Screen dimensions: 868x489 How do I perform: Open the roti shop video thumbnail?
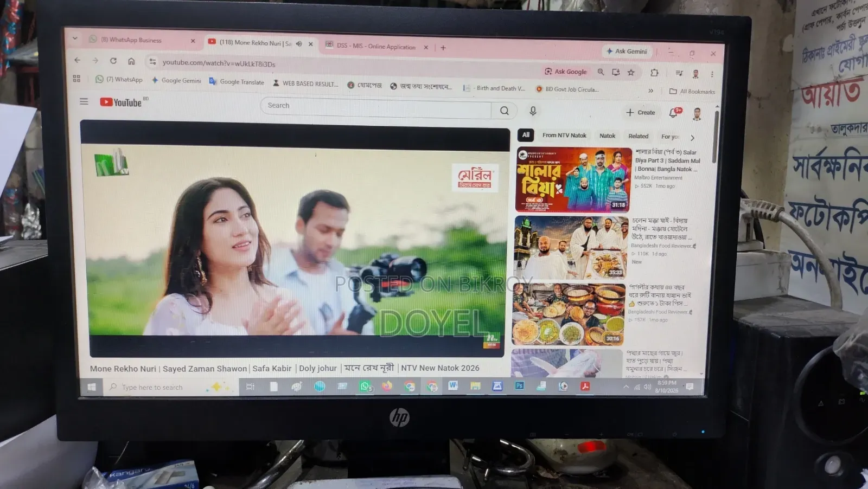click(569, 314)
